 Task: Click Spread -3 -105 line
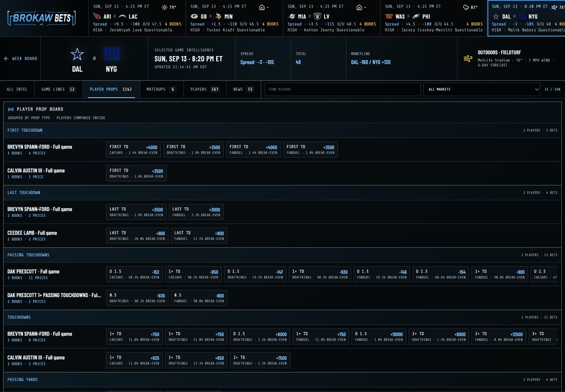[x=257, y=62]
